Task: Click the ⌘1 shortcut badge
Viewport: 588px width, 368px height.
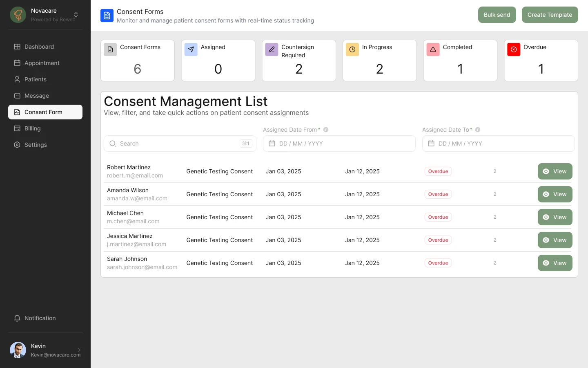Action: (x=246, y=144)
